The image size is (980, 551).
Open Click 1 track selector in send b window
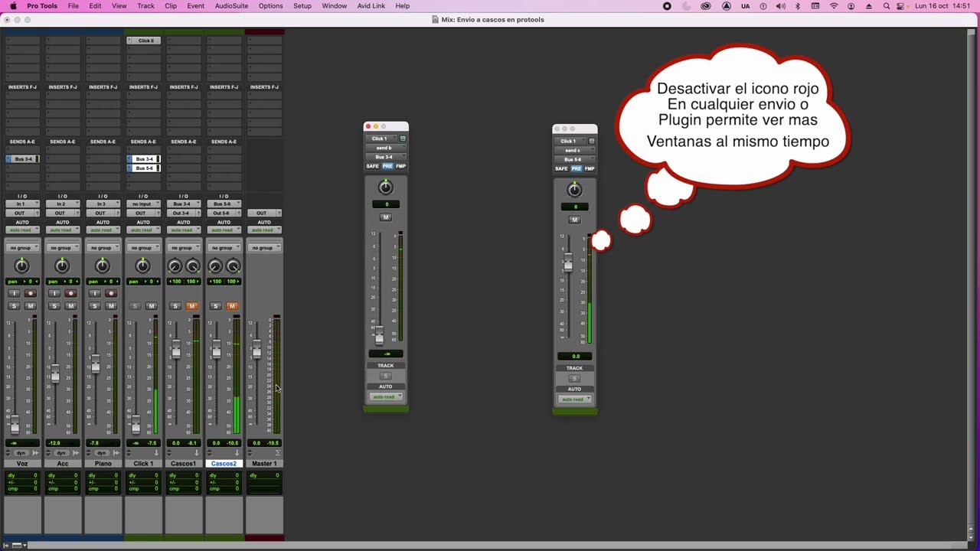point(381,139)
